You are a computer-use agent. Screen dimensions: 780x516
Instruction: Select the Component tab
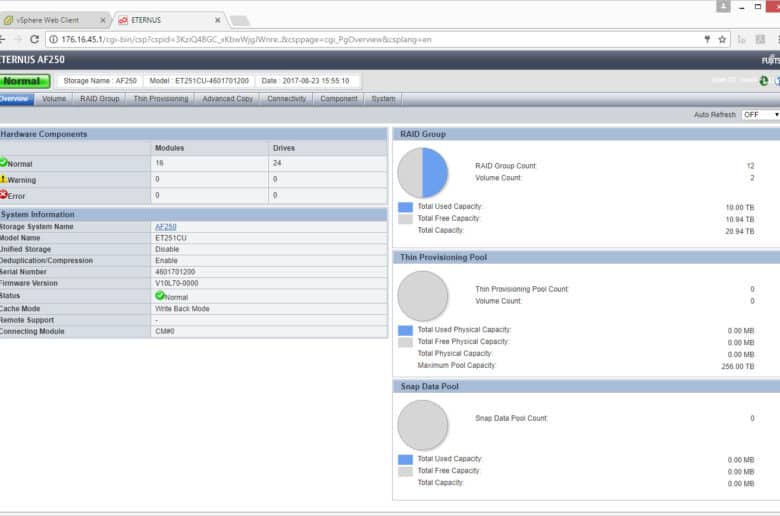[339, 99]
